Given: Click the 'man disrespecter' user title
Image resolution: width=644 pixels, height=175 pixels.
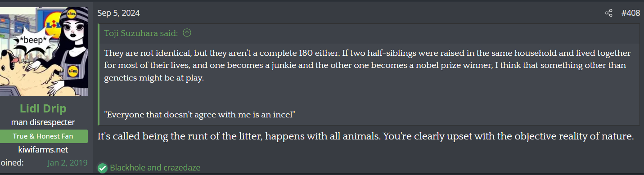Looking at the screenshot, I should click(43, 122).
